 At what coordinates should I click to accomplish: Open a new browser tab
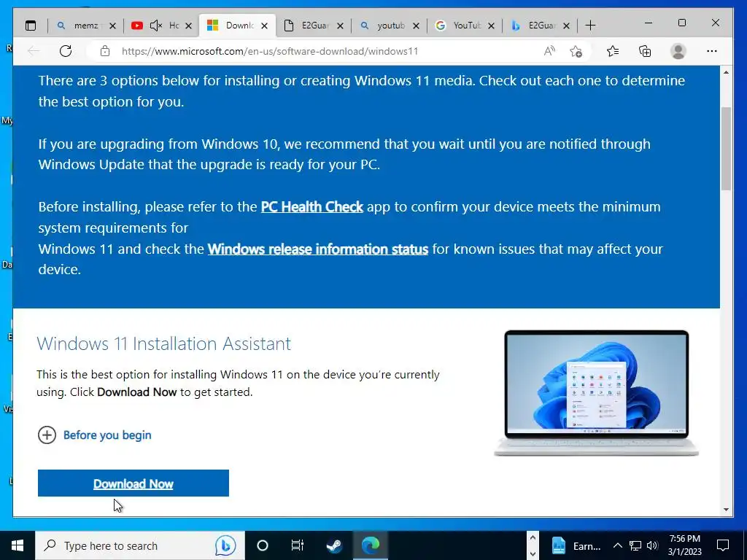[x=590, y=26]
